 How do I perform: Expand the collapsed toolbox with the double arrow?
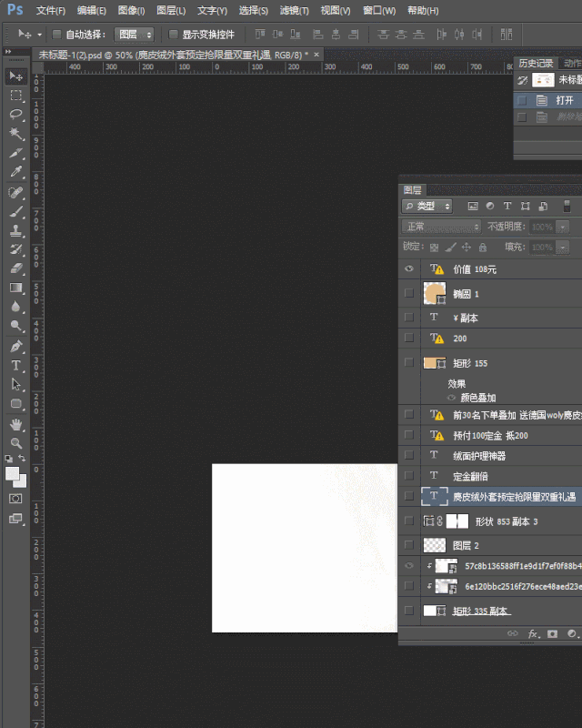[8, 52]
